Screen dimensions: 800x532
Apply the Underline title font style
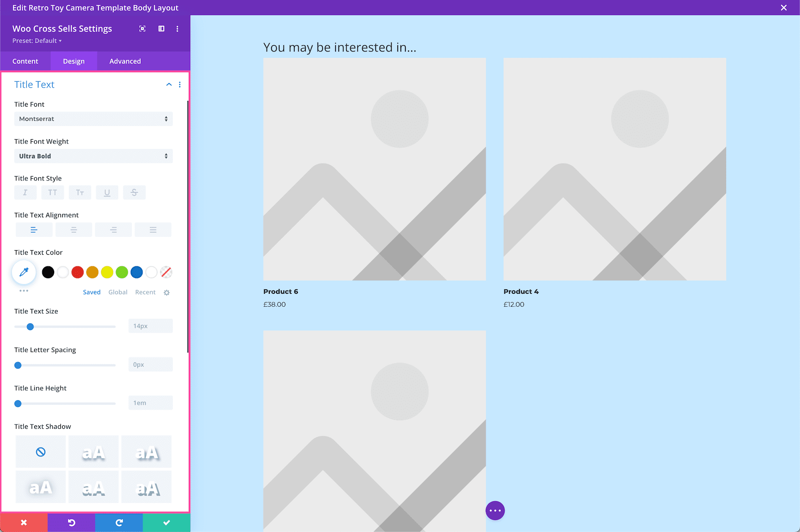coord(107,192)
